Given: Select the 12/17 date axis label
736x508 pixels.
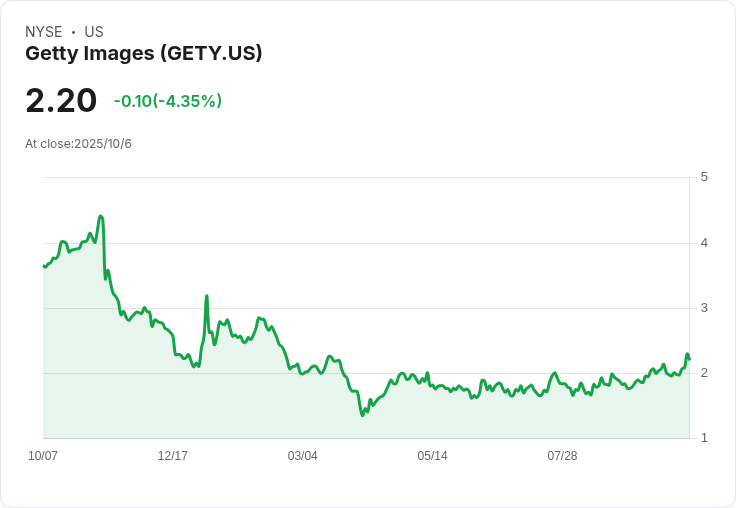Looking at the screenshot, I should pos(173,456).
